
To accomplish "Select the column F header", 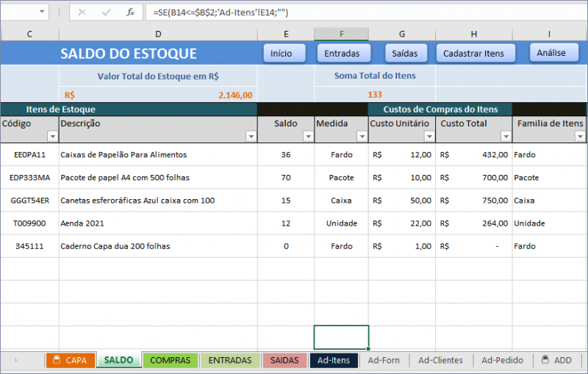I will coord(341,34).
